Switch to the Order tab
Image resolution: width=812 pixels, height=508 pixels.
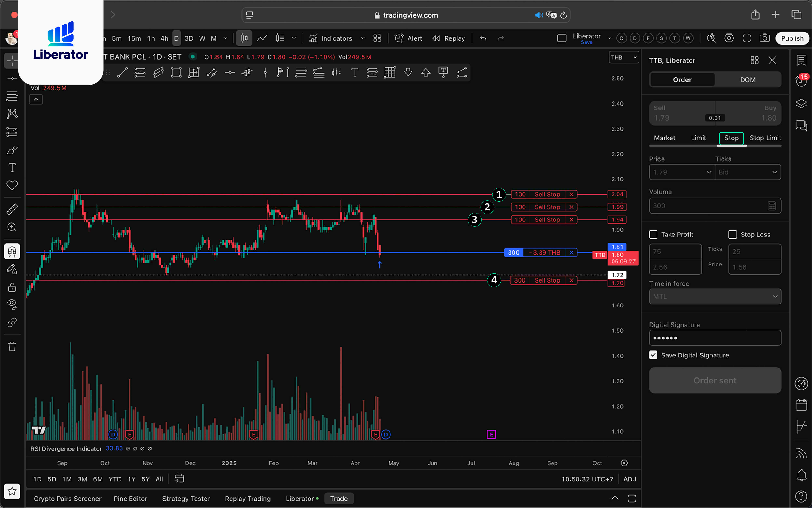click(682, 80)
